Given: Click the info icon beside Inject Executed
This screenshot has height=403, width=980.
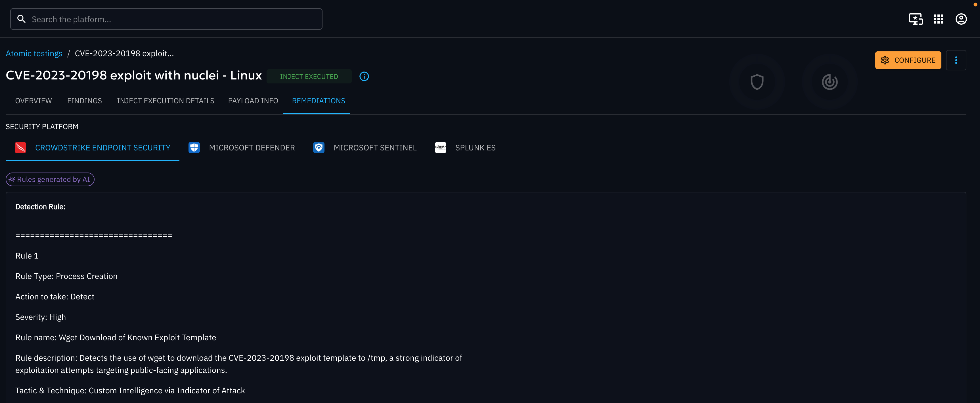Looking at the screenshot, I should [364, 76].
